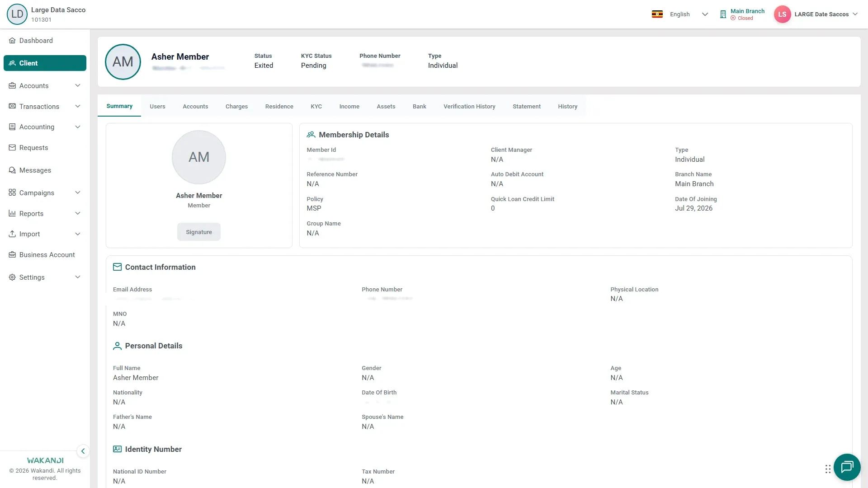Image resolution: width=868 pixels, height=488 pixels.
Task: Open the Business Account briefcase icon
Action: 12,255
